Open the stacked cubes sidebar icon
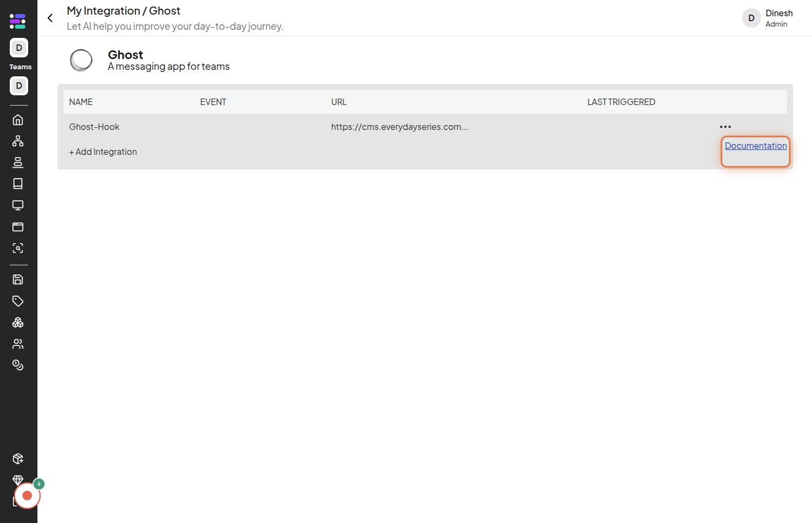The width and height of the screenshot is (812, 523). click(x=18, y=322)
